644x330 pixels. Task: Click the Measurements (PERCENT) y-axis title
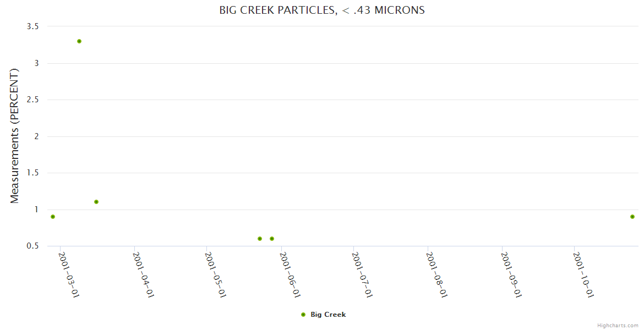(15, 136)
